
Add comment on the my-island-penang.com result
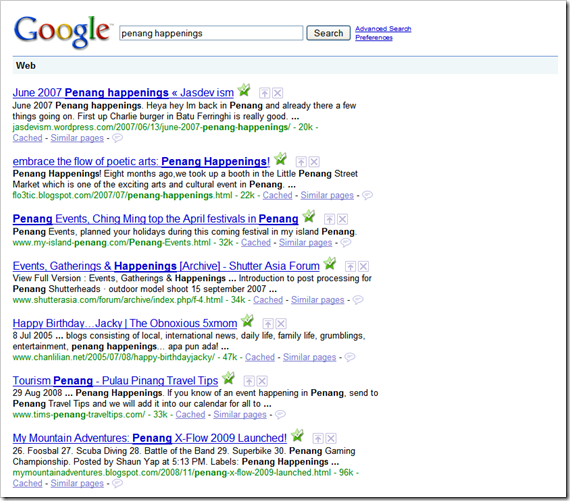pos(346,243)
